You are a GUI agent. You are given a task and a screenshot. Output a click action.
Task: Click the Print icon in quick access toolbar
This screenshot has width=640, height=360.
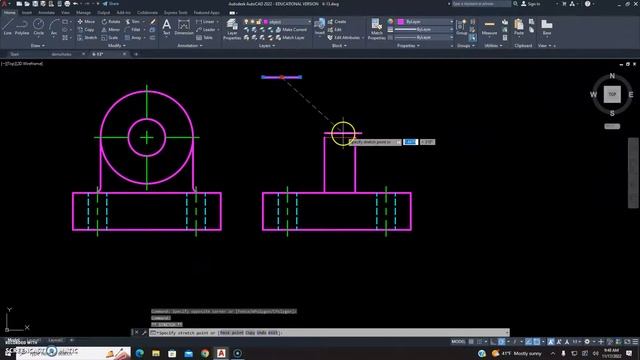[x=67, y=4]
